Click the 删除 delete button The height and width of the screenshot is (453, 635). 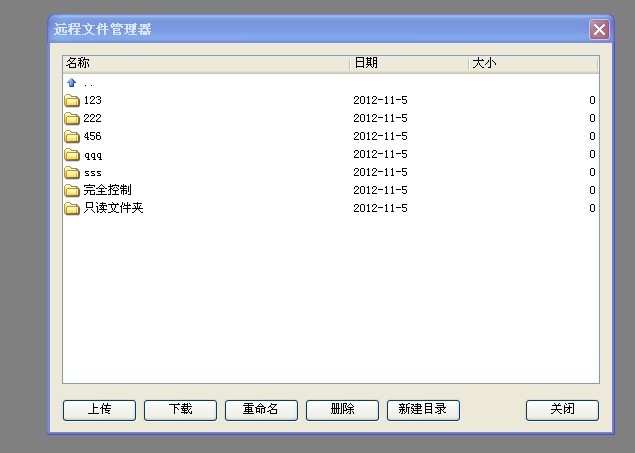click(342, 410)
